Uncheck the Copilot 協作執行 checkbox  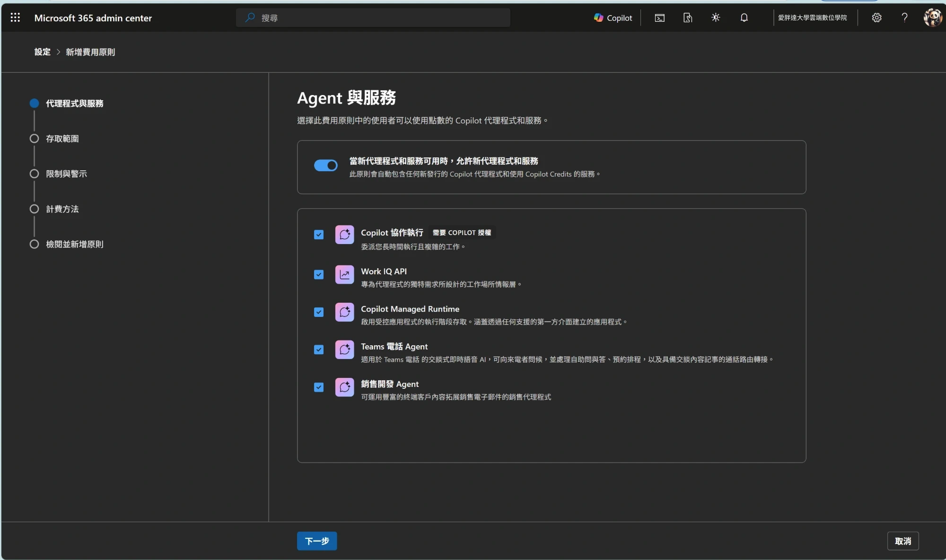coord(319,235)
